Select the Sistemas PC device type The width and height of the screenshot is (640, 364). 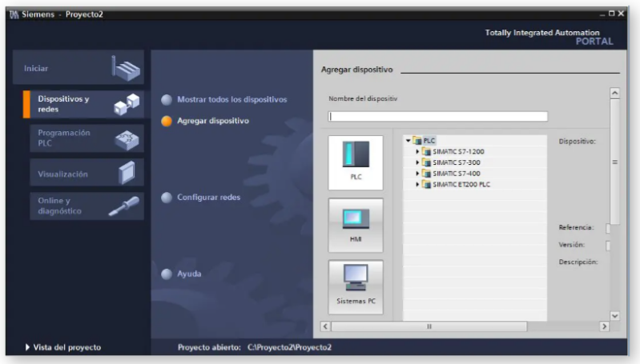pyautogui.click(x=356, y=287)
